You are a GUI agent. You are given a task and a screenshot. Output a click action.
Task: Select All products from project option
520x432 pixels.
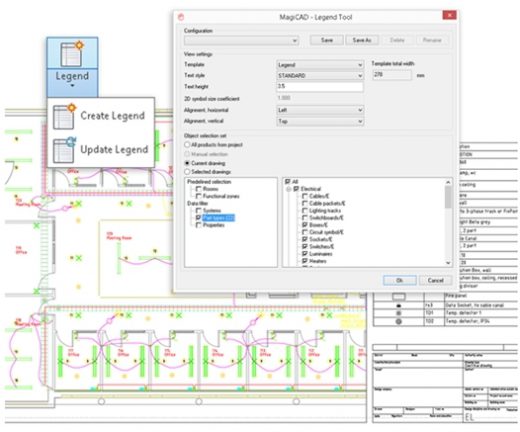(x=187, y=145)
